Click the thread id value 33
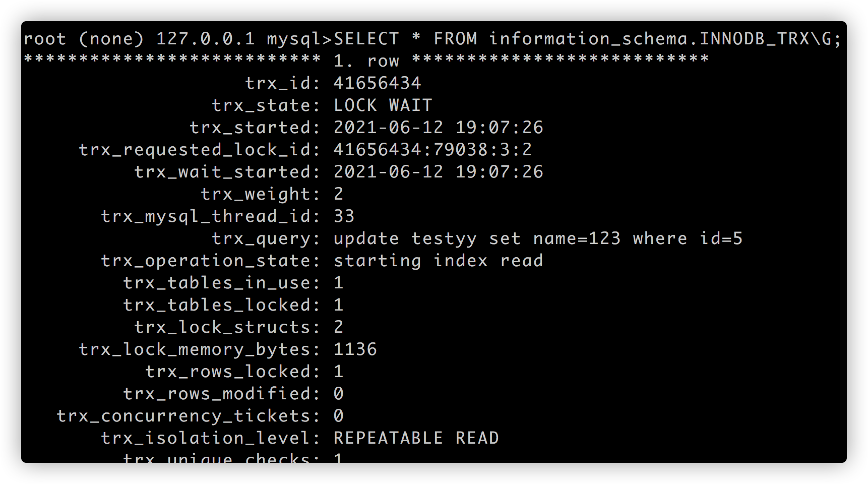 [344, 216]
